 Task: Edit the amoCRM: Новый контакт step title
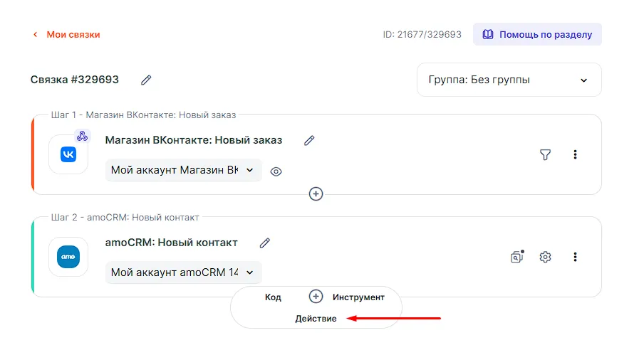265,243
